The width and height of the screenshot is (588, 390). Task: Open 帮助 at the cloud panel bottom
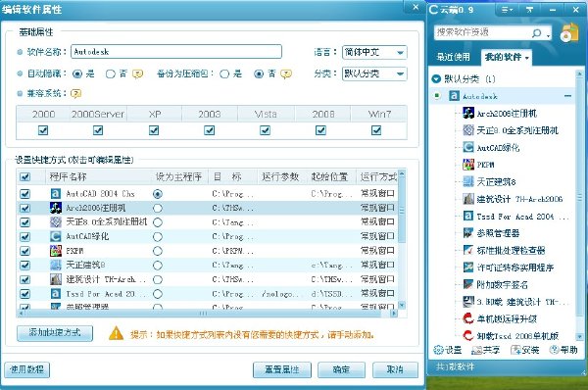[563, 350]
